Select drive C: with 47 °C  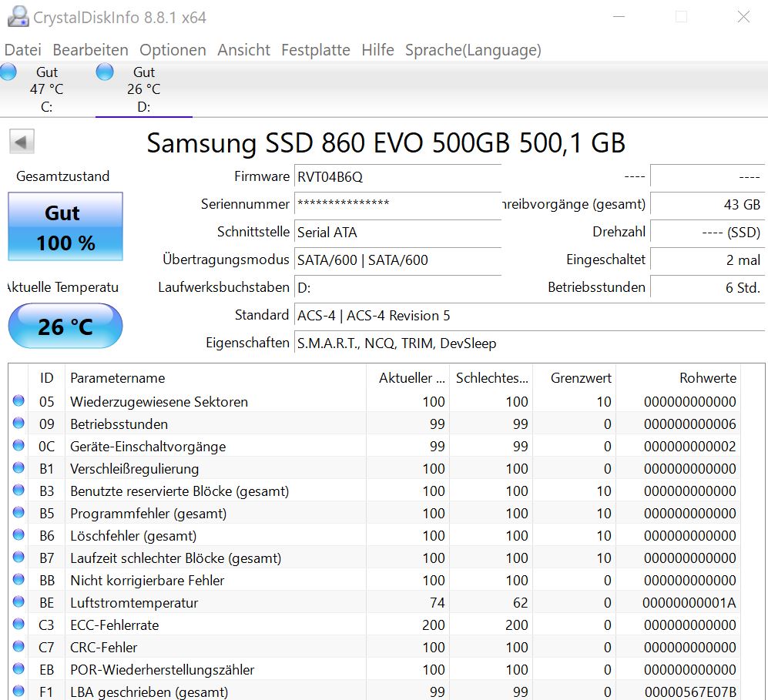pos(46,89)
